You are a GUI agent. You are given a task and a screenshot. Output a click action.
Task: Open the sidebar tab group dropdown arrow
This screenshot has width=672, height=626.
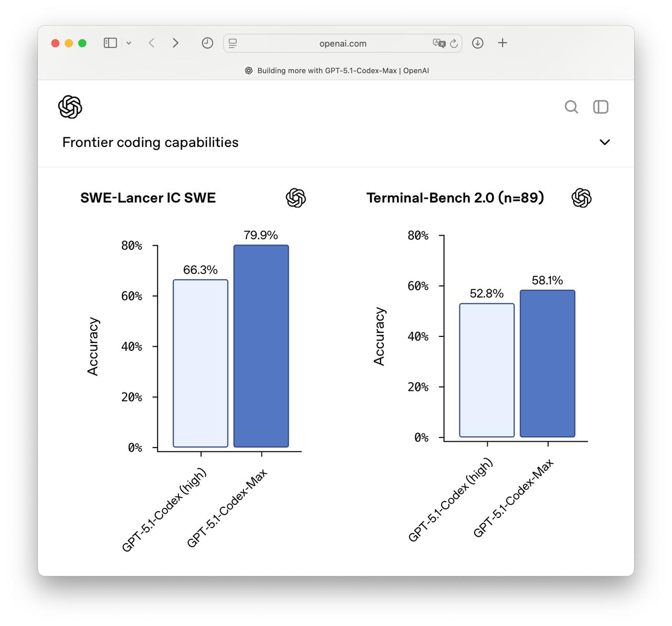tap(129, 43)
